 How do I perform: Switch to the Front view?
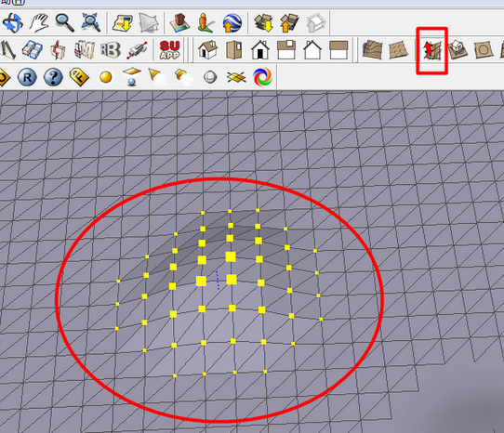(260, 50)
